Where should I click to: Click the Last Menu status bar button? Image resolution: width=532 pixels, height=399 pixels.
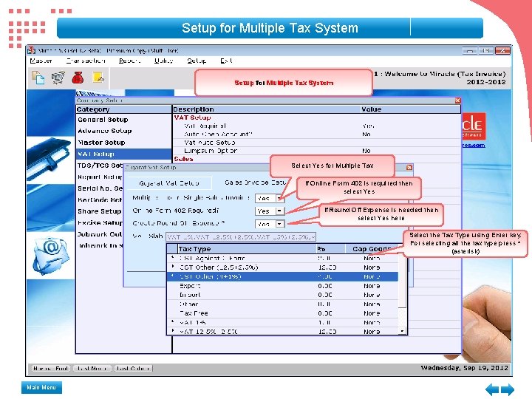click(92, 369)
